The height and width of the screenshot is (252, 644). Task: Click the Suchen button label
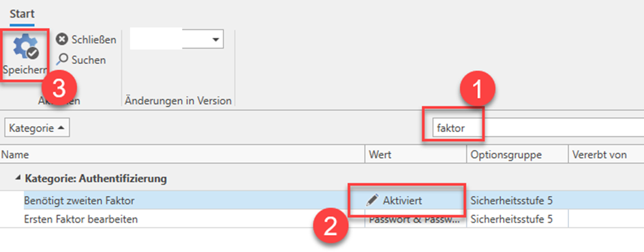[89, 60]
